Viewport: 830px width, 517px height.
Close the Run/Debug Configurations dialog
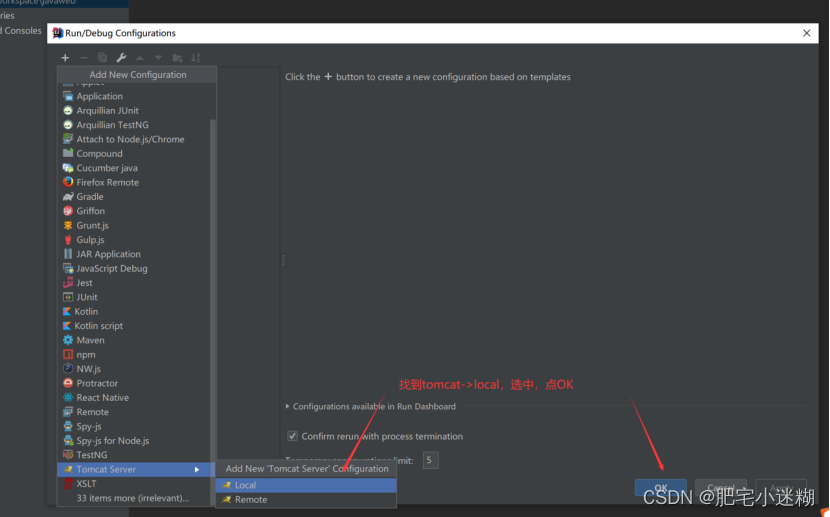(806, 33)
